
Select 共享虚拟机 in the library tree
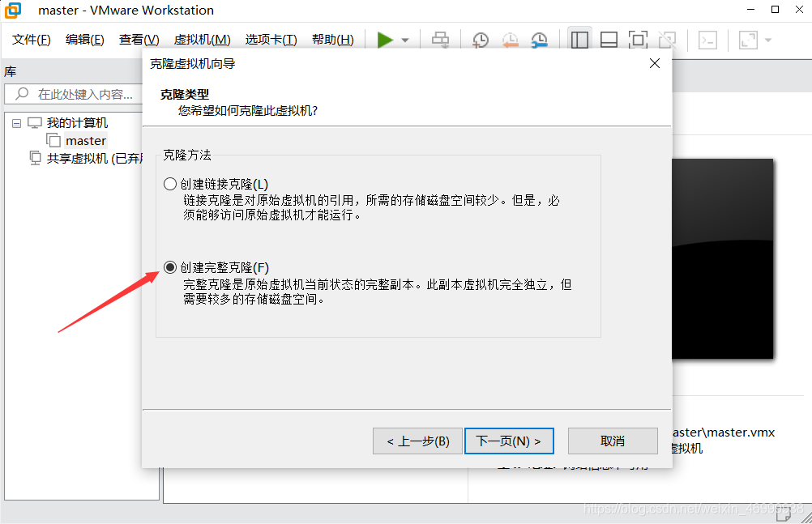94,158
